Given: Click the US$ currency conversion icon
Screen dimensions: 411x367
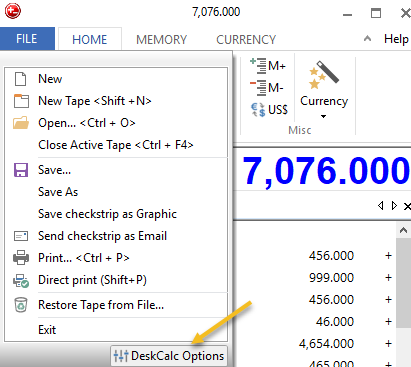Looking at the screenshot, I should [x=258, y=110].
